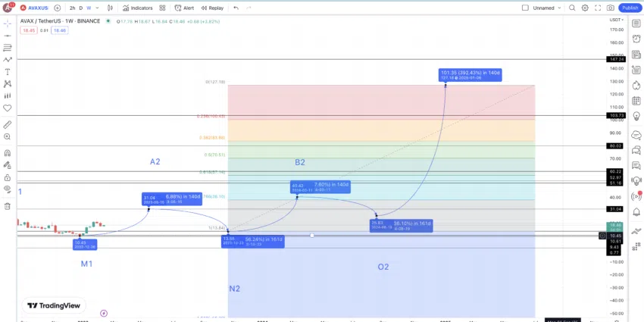This screenshot has height=322, width=644.
Task: Switch to the 2h timeframe
Action: click(x=72, y=8)
